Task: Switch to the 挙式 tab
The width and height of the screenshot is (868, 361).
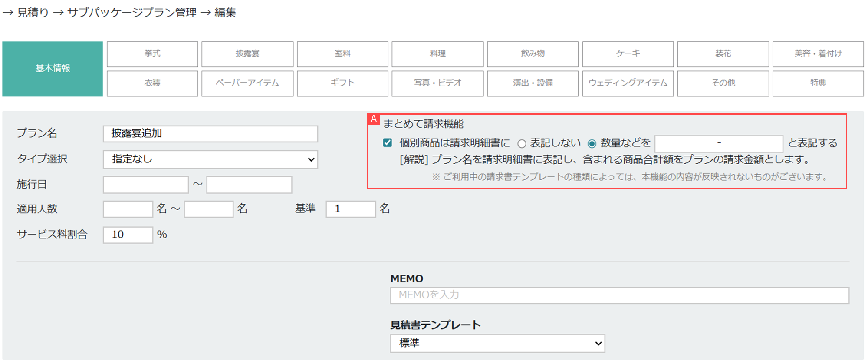Action: pyautogui.click(x=152, y=54)
